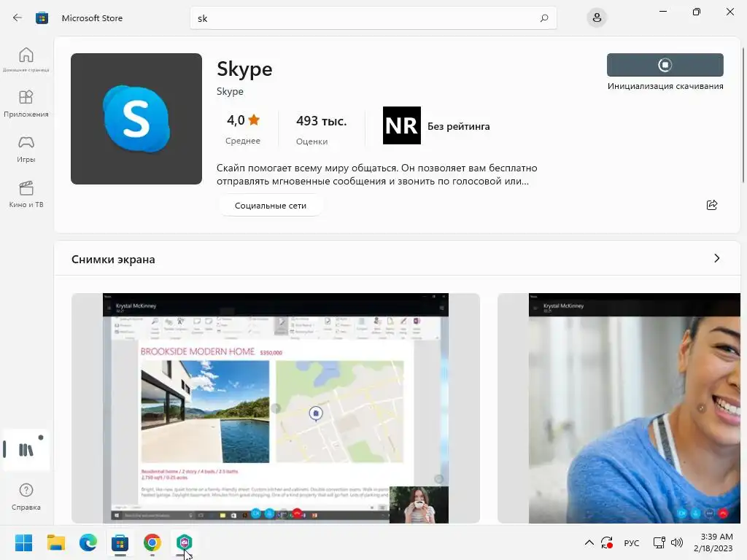
Task: Minimize the Microsoft Store window
Action: 662,12
